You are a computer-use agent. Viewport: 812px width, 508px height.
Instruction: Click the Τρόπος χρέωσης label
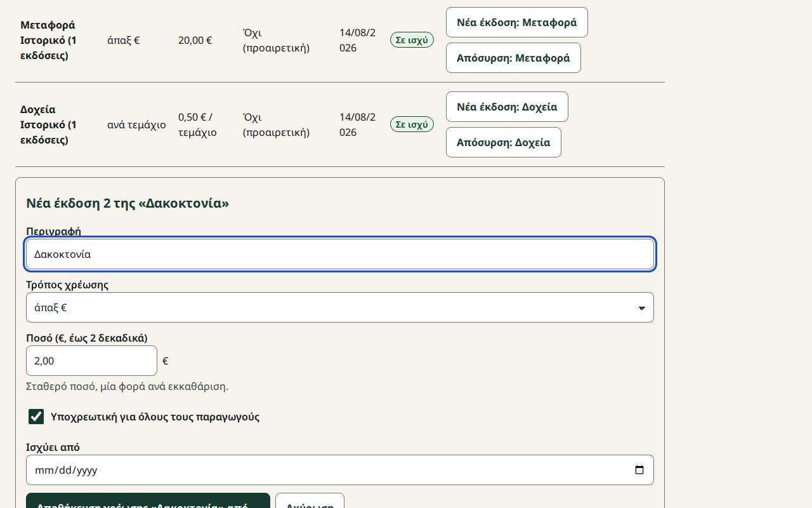(x=67, y=284)
